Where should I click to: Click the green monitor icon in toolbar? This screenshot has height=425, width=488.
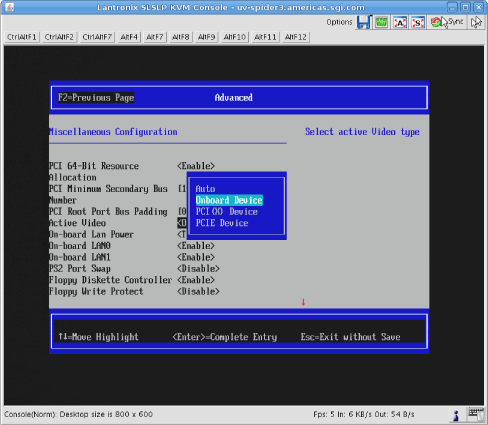tap(381, 22)
